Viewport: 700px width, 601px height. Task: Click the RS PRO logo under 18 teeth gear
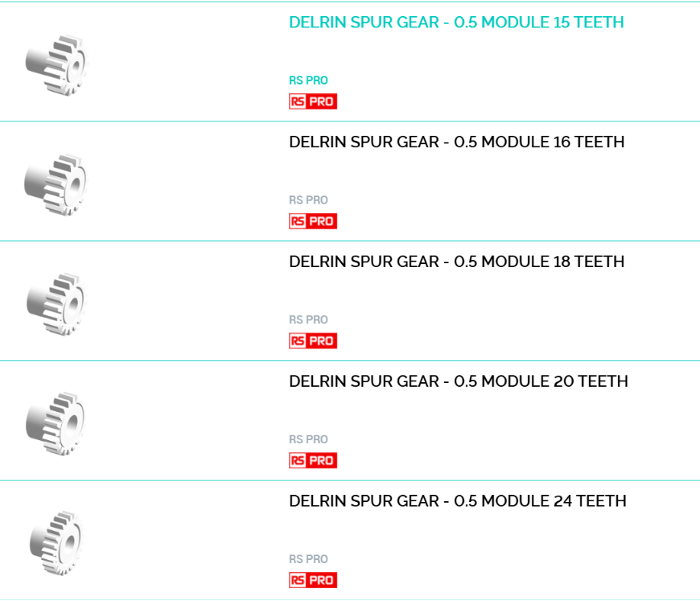click(313, 340)
